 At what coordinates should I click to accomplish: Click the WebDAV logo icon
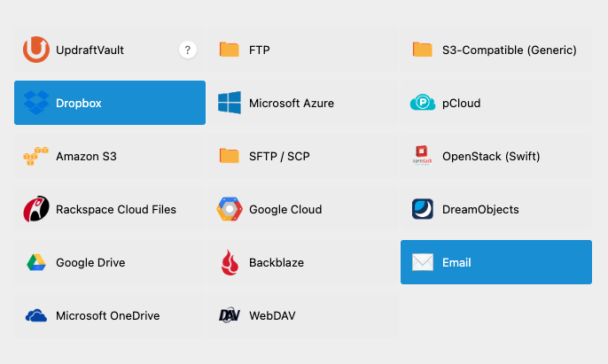(x=230, y=315)
